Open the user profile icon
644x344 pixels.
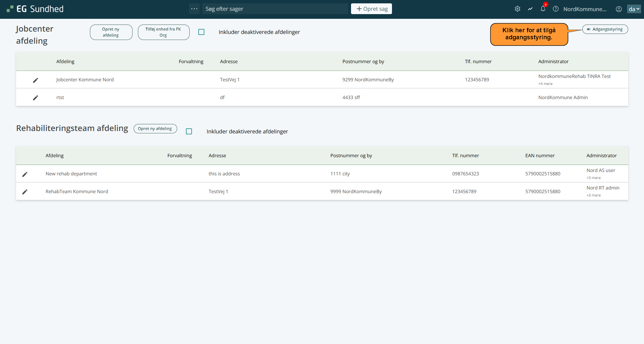(x=619, y=9)
